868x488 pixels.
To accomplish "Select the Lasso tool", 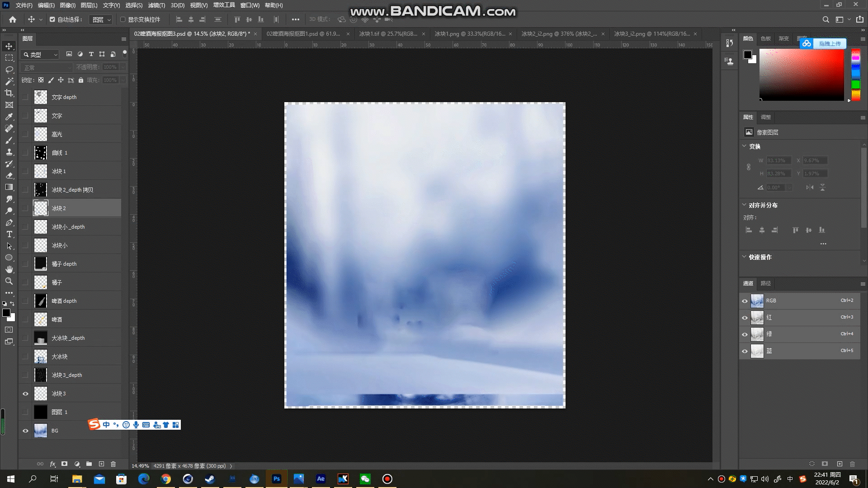I will tap(9, 70).
